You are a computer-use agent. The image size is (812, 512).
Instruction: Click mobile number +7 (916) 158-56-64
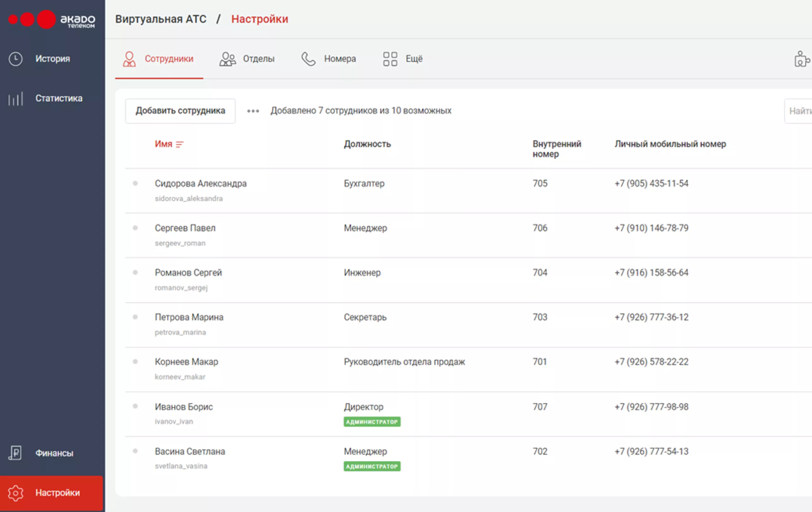652,272
